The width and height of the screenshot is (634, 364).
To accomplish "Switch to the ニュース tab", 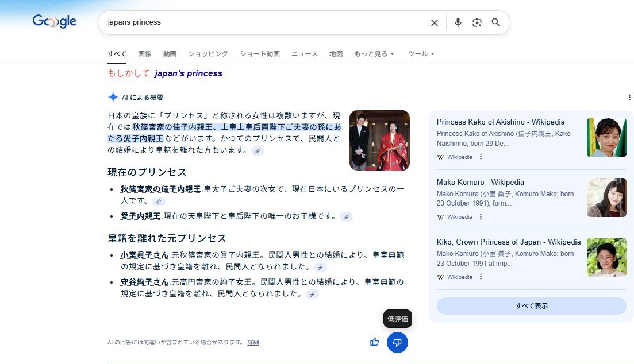I will pos(304,54).
